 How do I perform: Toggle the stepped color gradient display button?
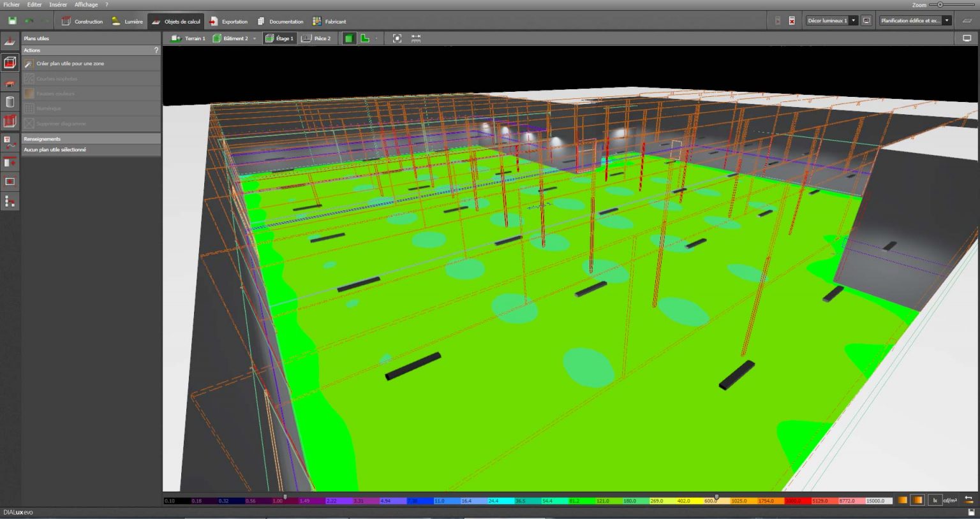point(917,501)
